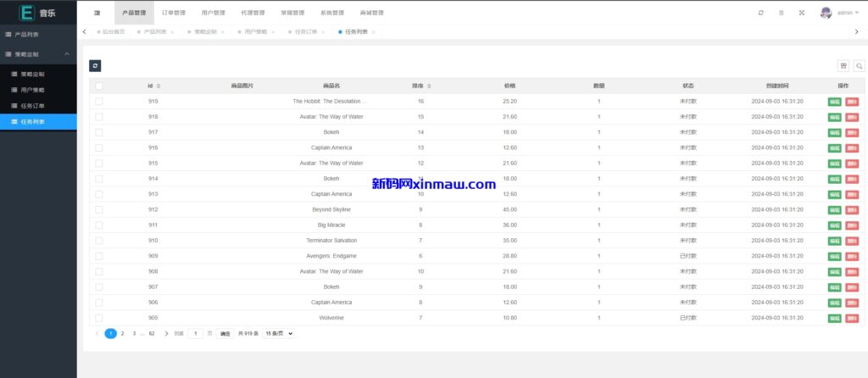Sort by id using its sort arrows
Viewport: 868px width, 378px height.
pos(159,86)
